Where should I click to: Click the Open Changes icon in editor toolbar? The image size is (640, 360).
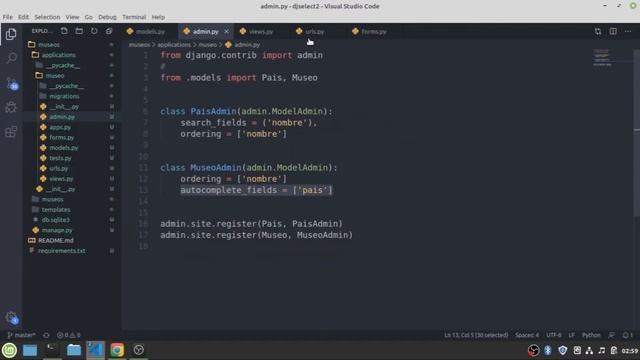(x=598, y=31)
